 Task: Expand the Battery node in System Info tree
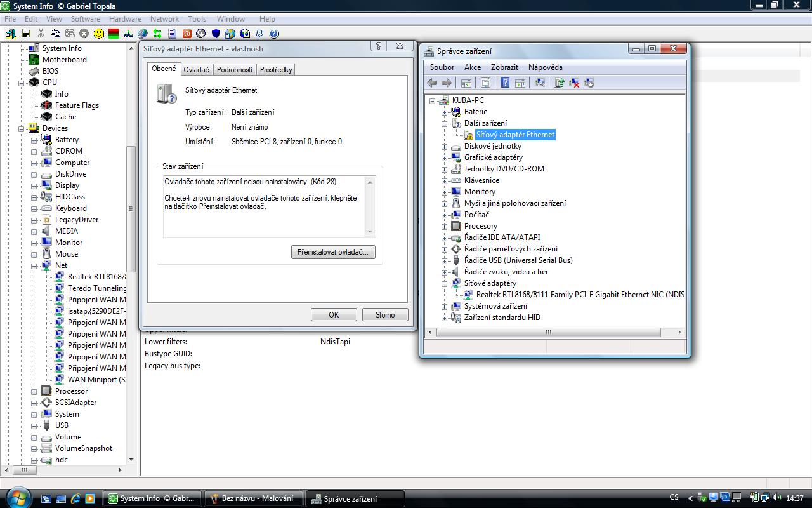click(x=34, y=140)
